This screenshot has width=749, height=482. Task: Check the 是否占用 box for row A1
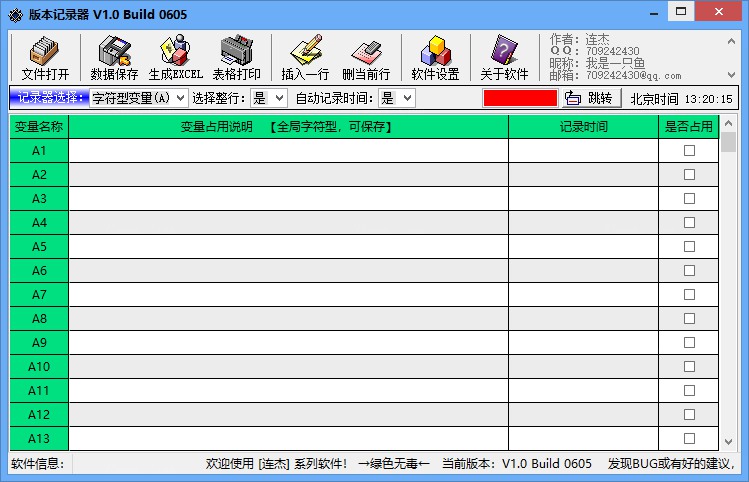tap(689, 150)
